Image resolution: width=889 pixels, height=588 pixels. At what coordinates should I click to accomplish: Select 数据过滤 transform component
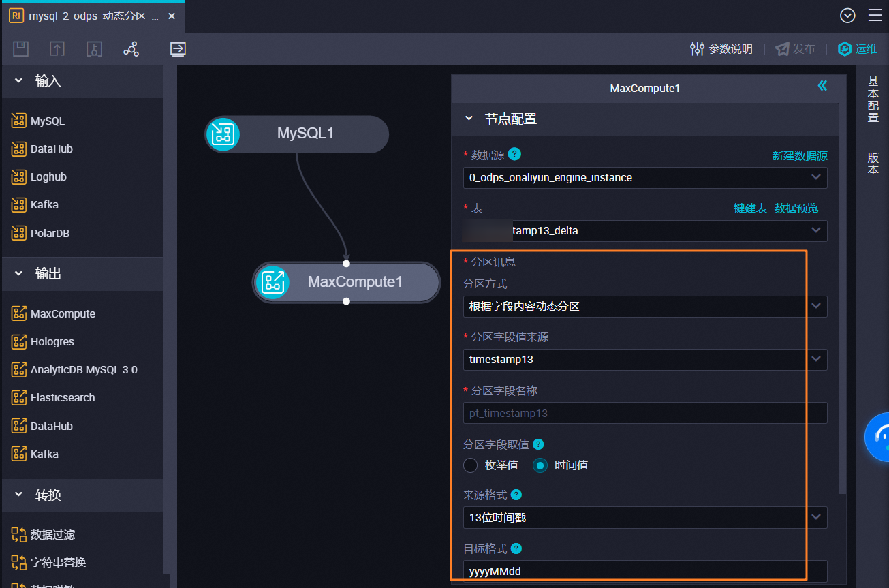[x=43, y=535]
